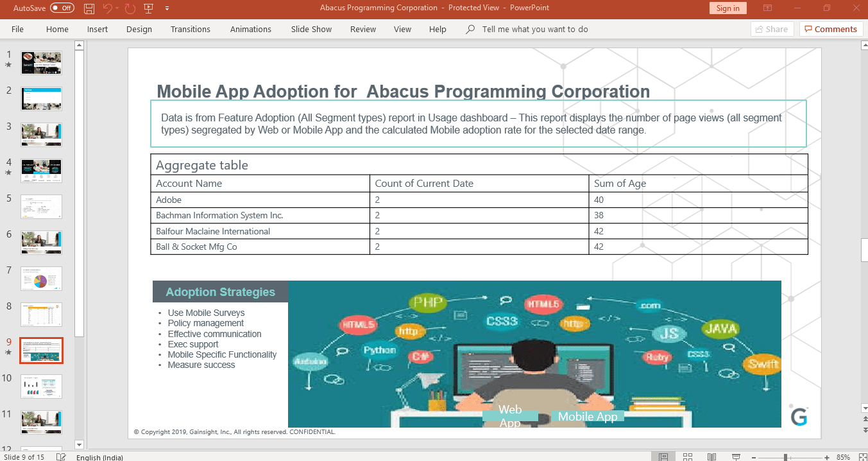Click the Sign in button
This screenshot has width=868, height=461.
[x=728, y=8]
